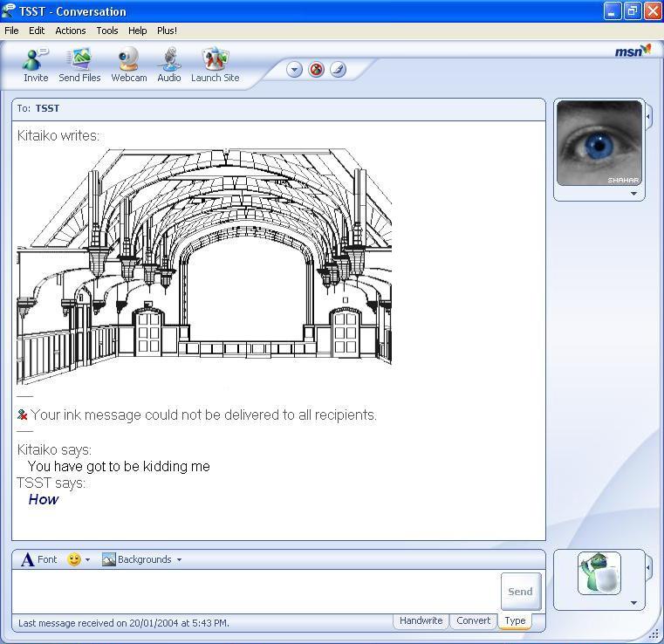
Task: Start a Webcam session
Action: [x=128, y=65]
